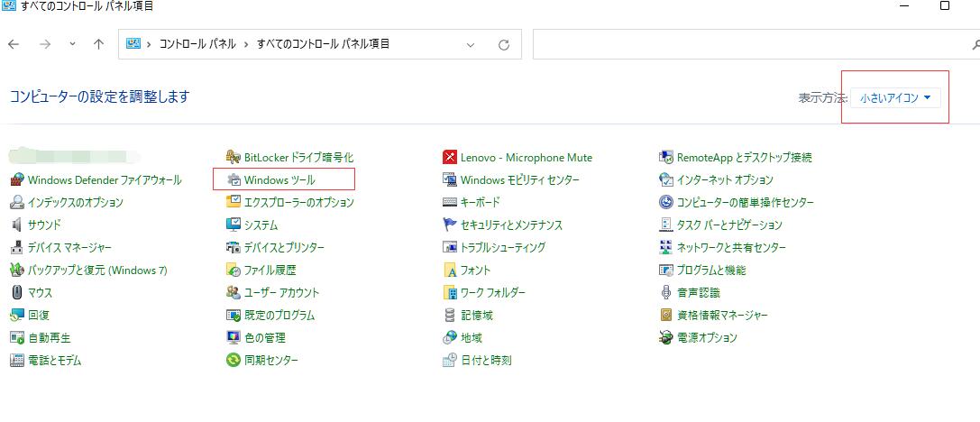This screenshot has width=980, height=422.
Task: Click the address bar control panel icon
Action: click(x=133, y=44)
